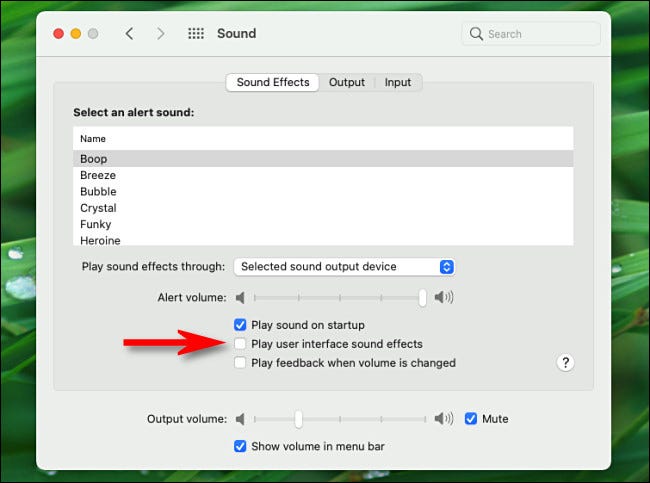This screenshot has height=483, width=650.
Task: Click the output volume loud speaker icon
Action: pyautogui.click(x=444, y=419)
